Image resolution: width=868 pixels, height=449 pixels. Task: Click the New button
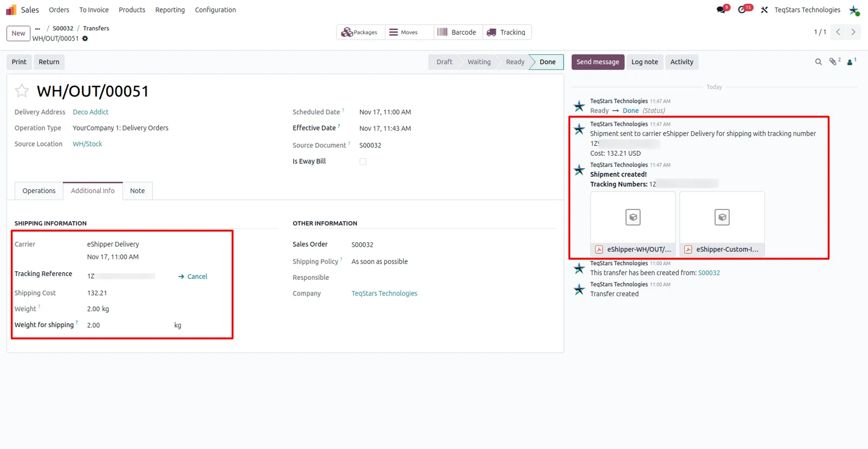tap(18, 33)
